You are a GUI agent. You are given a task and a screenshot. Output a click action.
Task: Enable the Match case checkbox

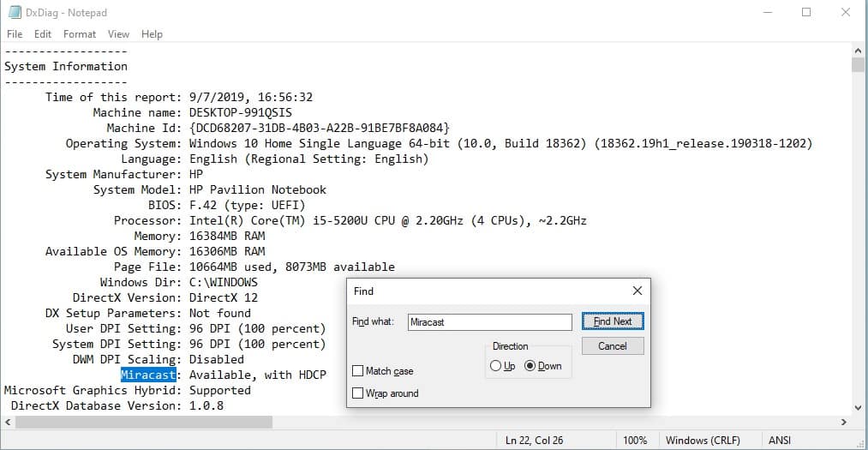(358, 371)
